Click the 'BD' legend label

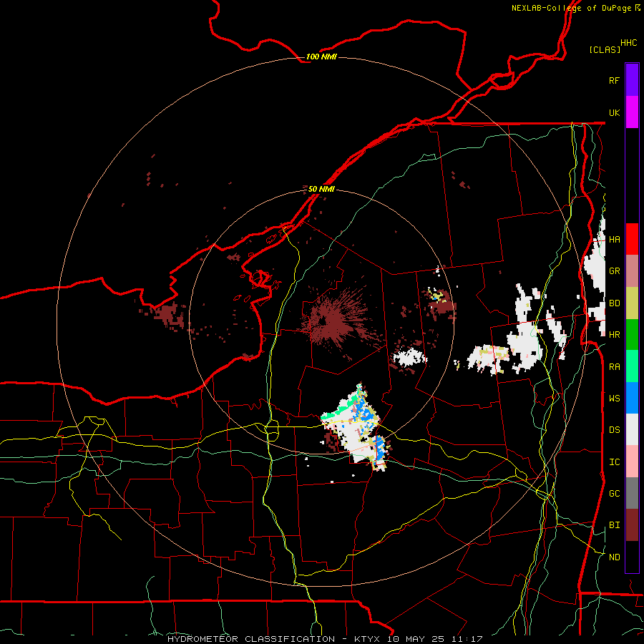[x=614, y=303]
